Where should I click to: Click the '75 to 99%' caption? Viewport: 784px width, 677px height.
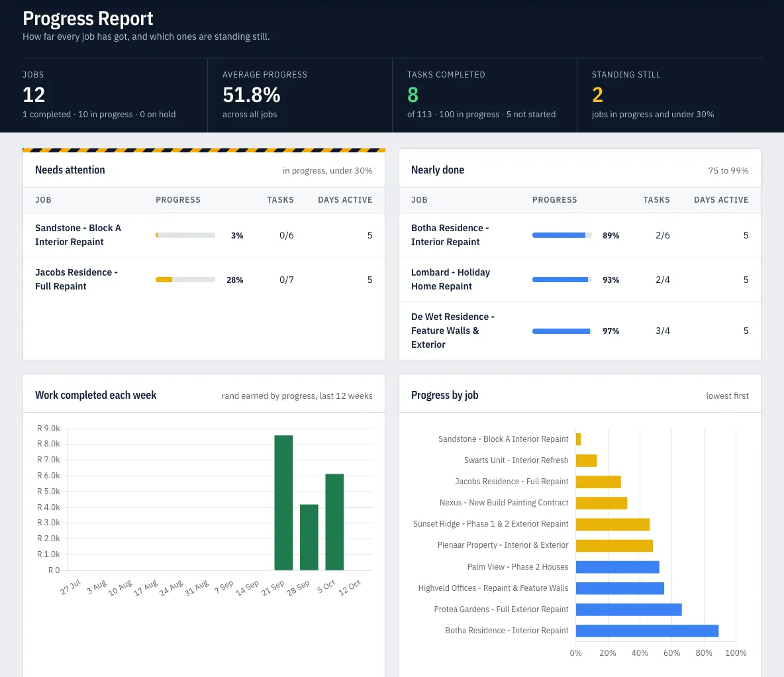coord(728,171)
